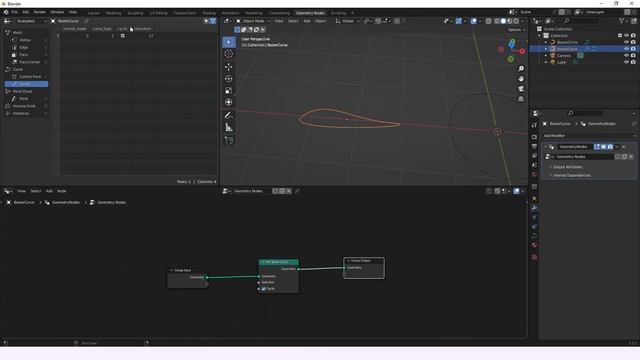Select Spline domain in the spreadsheet
The width and height of the screenshot is (640, 360).
(x=27, y=84)
